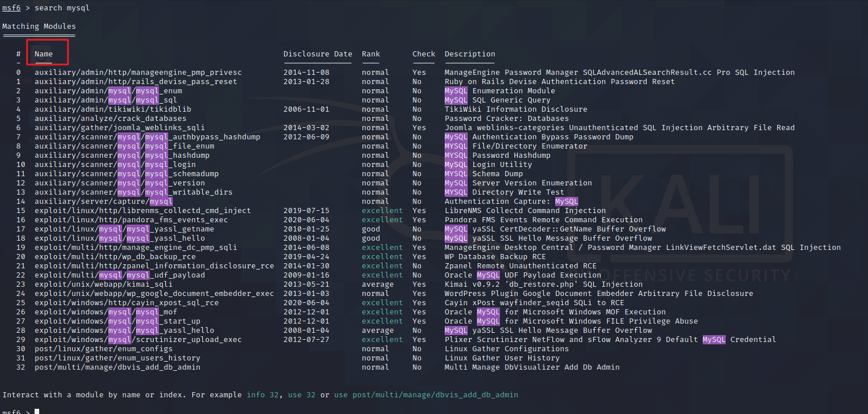Select module cayin_xpost_sql_rce
Image resolution: width=868 pixels, height=414 pixels.
[127, 303]
